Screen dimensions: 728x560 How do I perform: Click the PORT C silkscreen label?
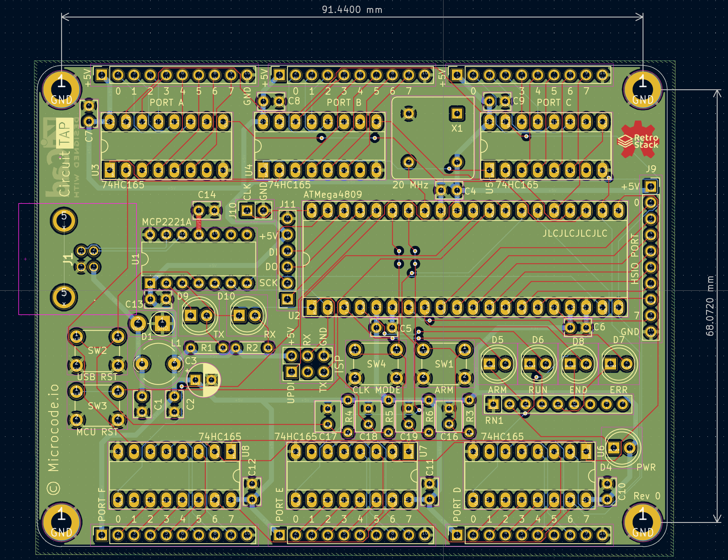[x=554, y=102]
